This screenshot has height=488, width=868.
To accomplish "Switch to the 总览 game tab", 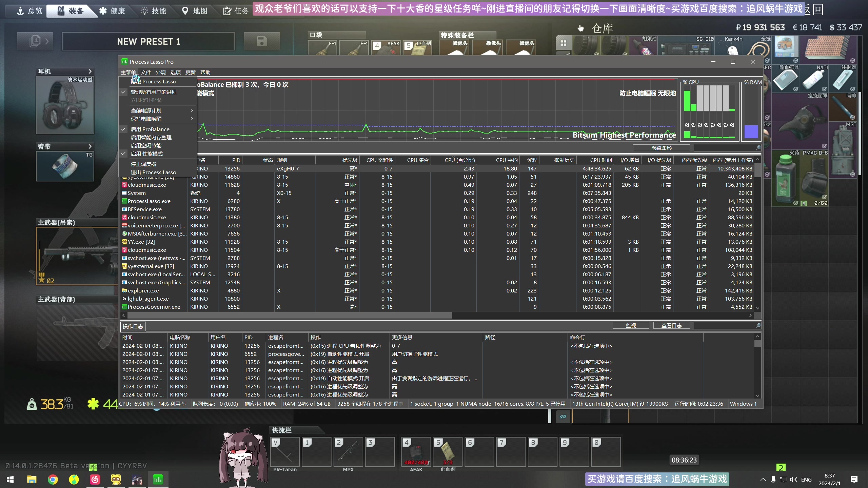I will click(30, 11).
